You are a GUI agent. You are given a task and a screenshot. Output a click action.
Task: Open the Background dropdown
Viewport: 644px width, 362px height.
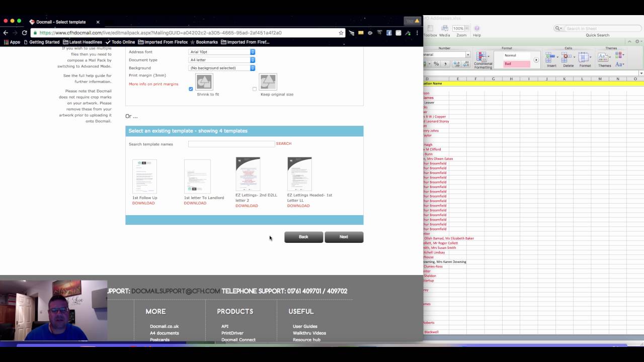[222, 68]
